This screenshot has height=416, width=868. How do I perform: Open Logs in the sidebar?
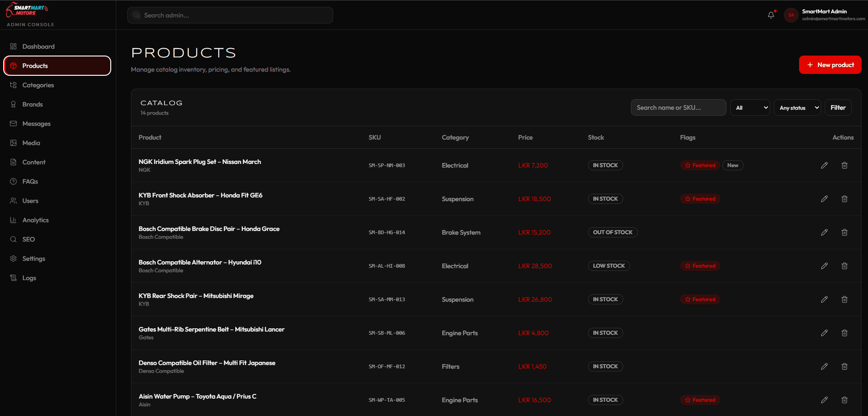click(57, 278)
